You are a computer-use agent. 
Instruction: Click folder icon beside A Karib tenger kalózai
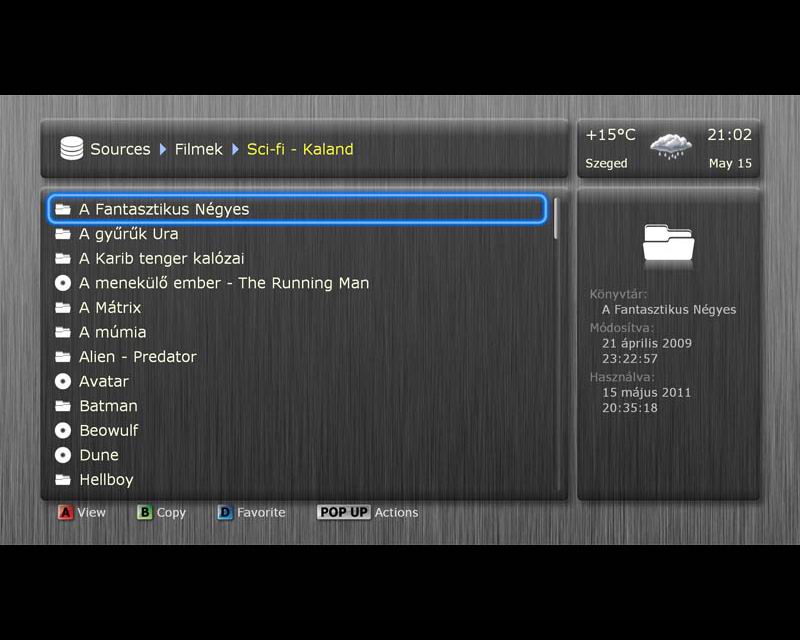63,258
